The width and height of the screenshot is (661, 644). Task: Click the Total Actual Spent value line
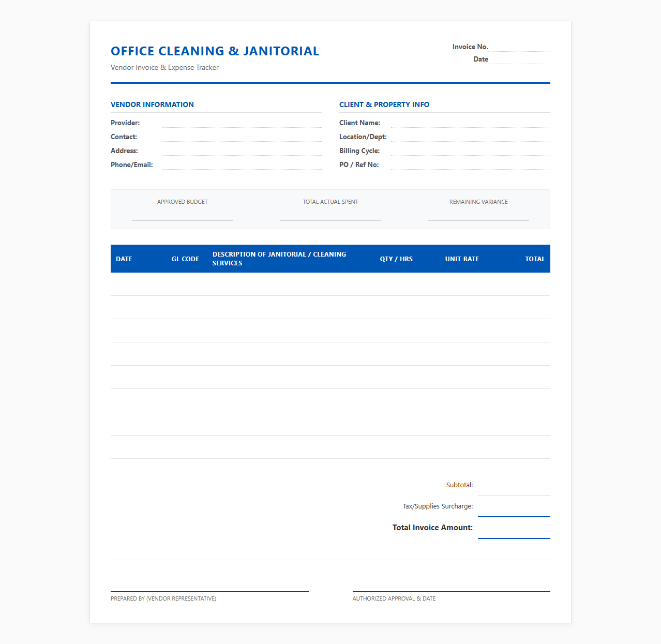[x=330, y=215]
